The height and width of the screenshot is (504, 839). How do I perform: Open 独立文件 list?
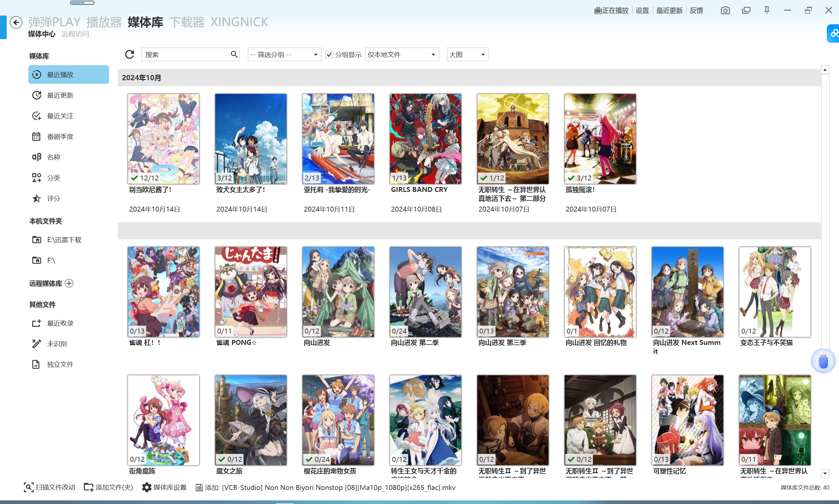(x=68, y=364)
